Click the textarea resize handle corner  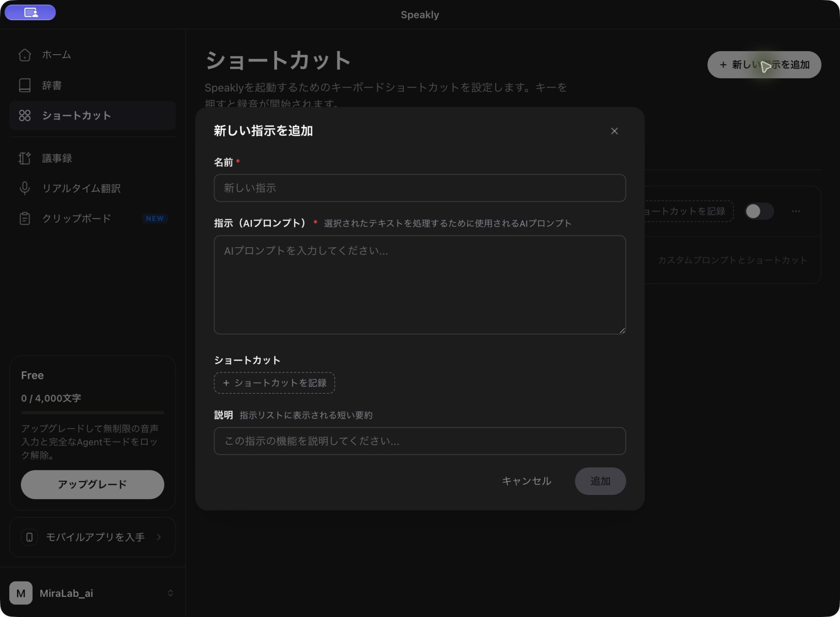[x=622, y=331]
